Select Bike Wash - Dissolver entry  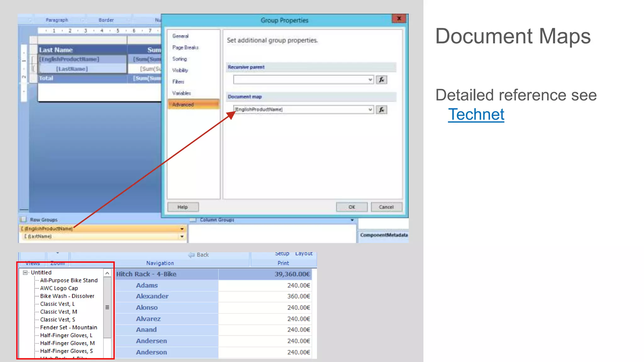pos(67,296)
